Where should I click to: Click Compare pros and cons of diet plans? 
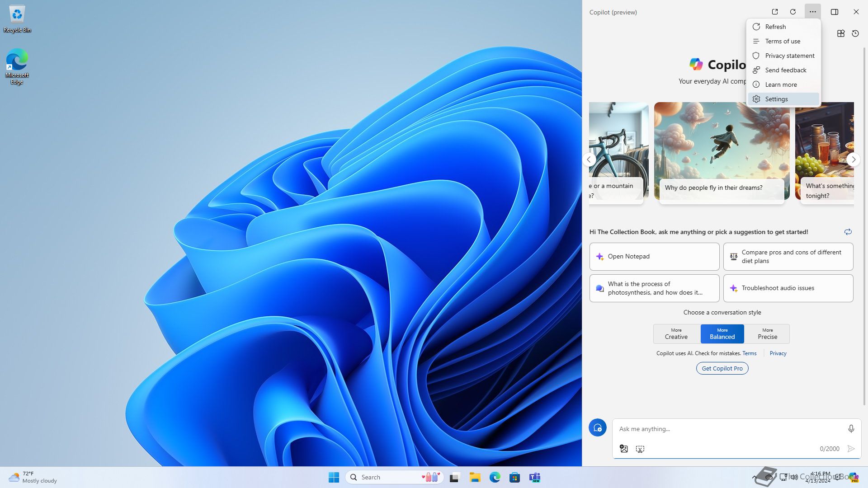[788, 257]
